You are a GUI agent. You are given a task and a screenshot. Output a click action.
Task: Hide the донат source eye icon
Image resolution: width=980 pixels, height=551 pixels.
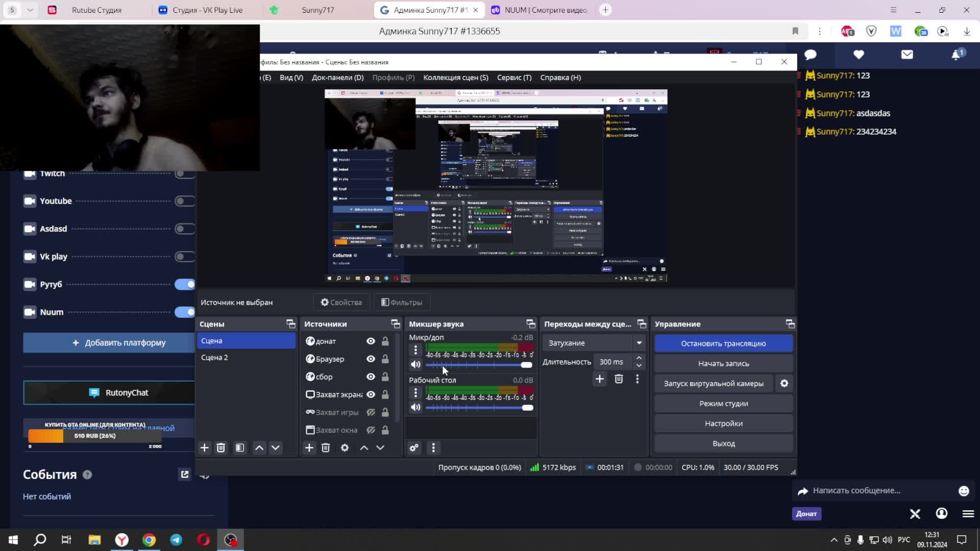click(371, 341)
